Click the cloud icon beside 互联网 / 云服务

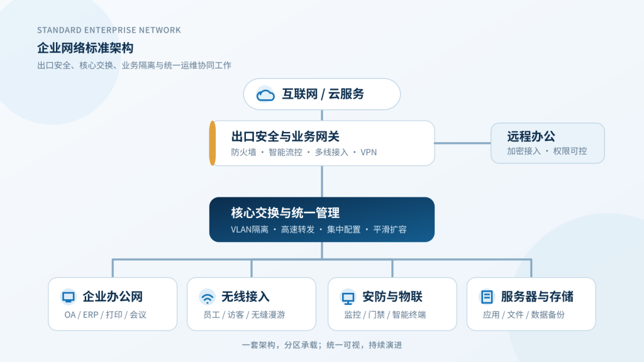point(265,95)
